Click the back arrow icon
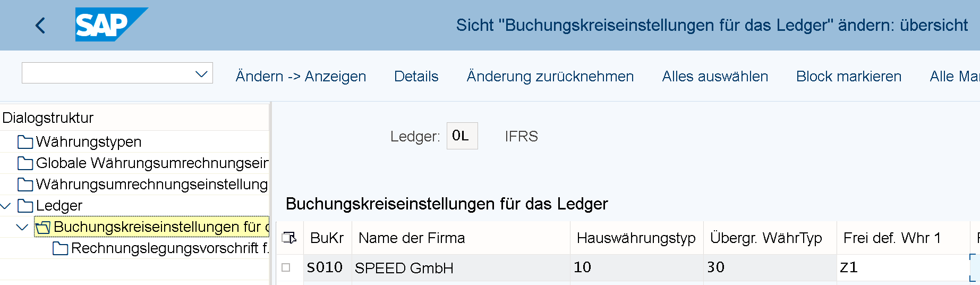980x285 pixels. point(40,26)
